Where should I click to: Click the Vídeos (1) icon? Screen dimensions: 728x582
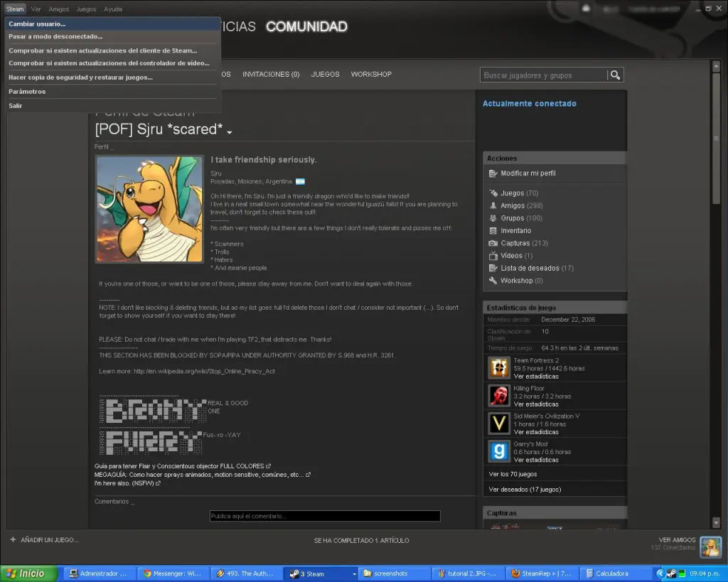[x=493, y=256]
